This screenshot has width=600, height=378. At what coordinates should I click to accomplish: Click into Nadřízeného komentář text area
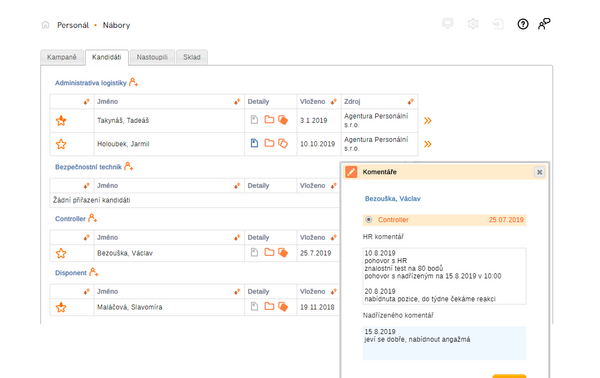444,343
